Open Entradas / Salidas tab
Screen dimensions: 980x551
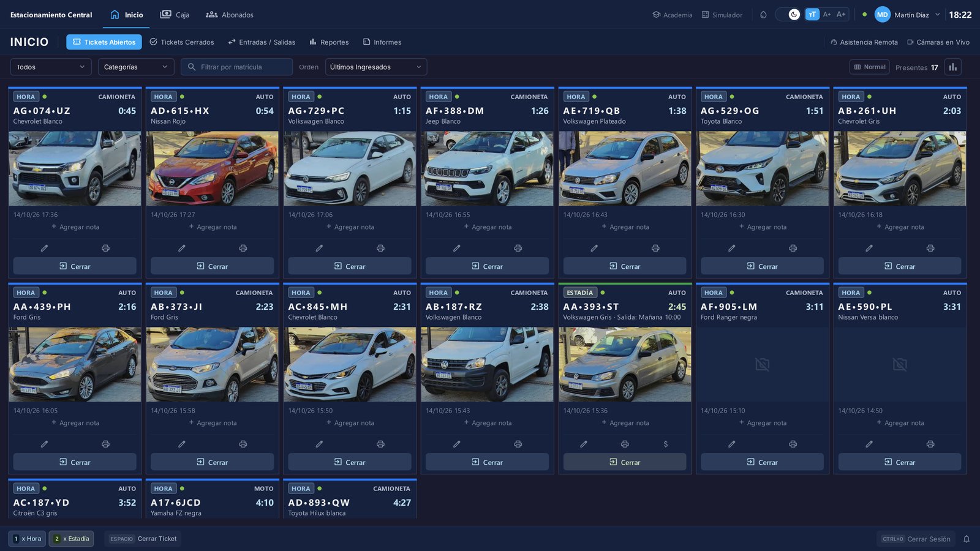pos(262,42)
